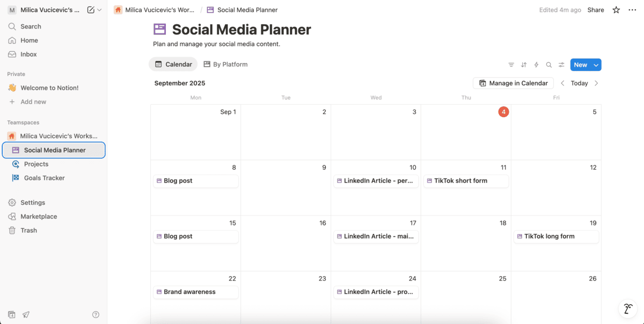Click the filter icon in the database toolbar

pos(511,65)
